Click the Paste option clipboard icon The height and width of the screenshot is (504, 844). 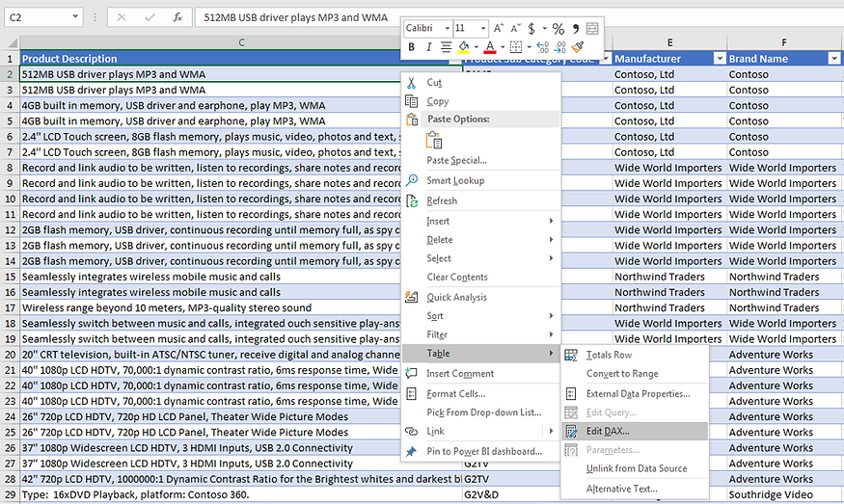(x=434, y=140)
